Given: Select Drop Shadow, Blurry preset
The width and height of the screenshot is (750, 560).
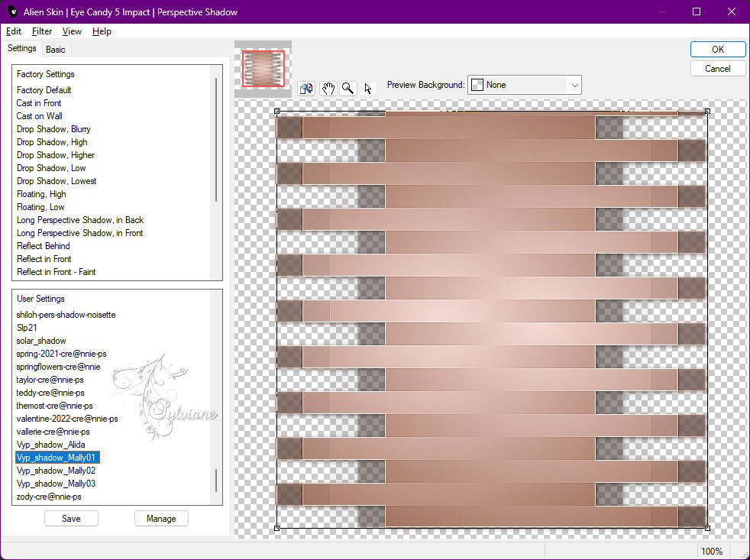Looking at the screenshot, I should coord(53,129).
